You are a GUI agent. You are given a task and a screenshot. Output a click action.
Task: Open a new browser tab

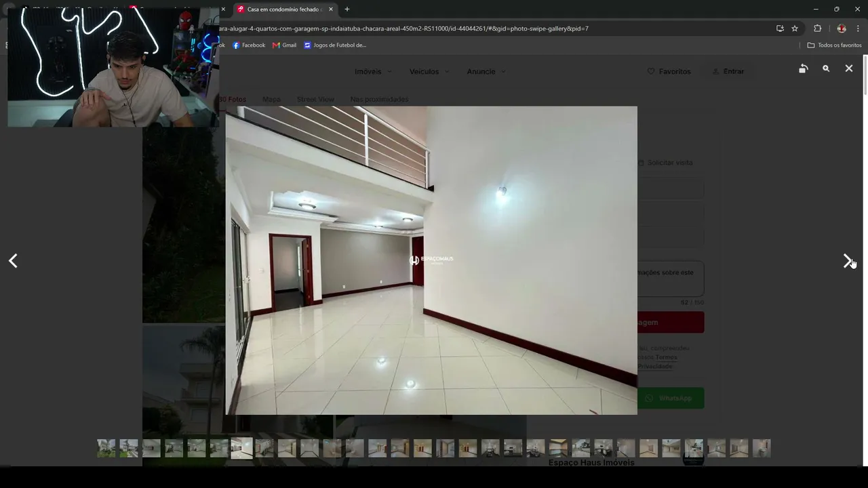coord(347,9)
